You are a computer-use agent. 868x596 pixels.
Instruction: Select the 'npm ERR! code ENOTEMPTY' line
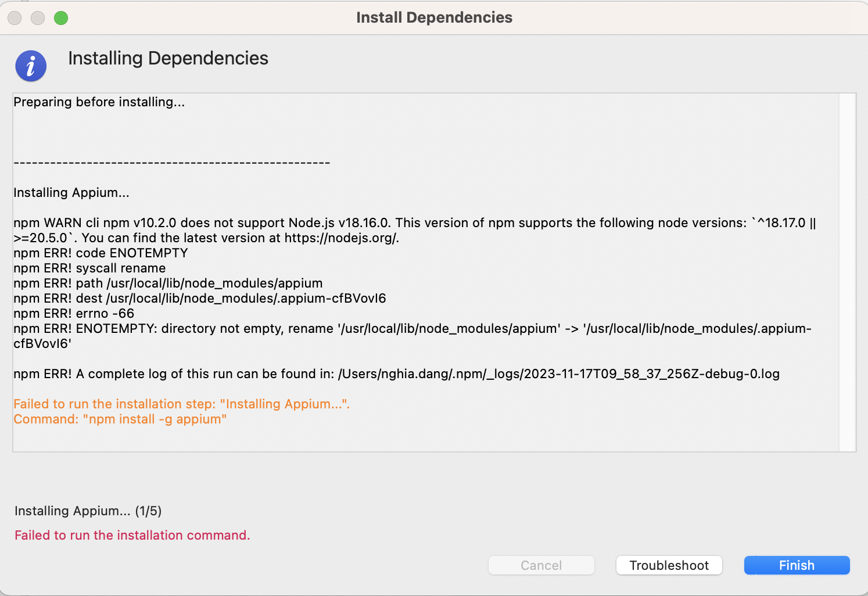101,253
